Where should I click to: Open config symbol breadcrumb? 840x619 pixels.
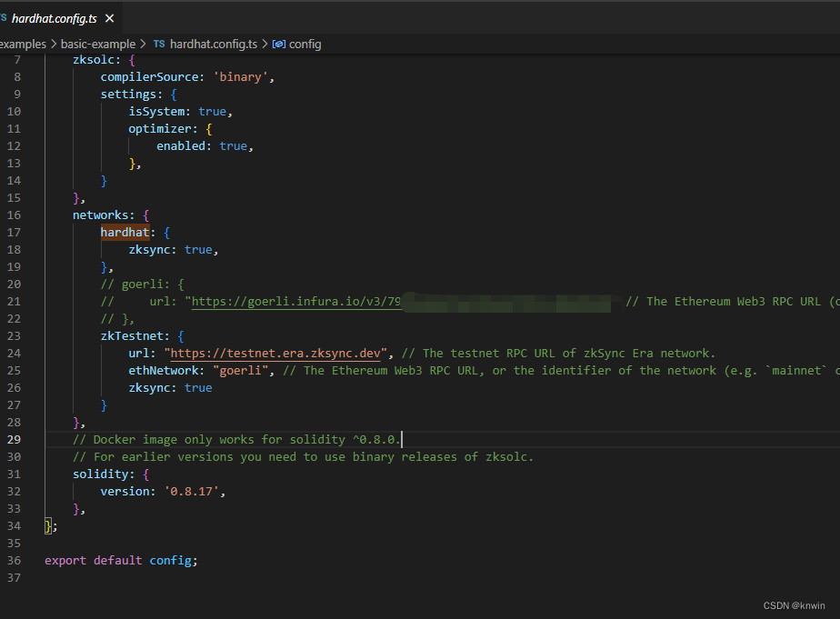click(x=305, y=44)
